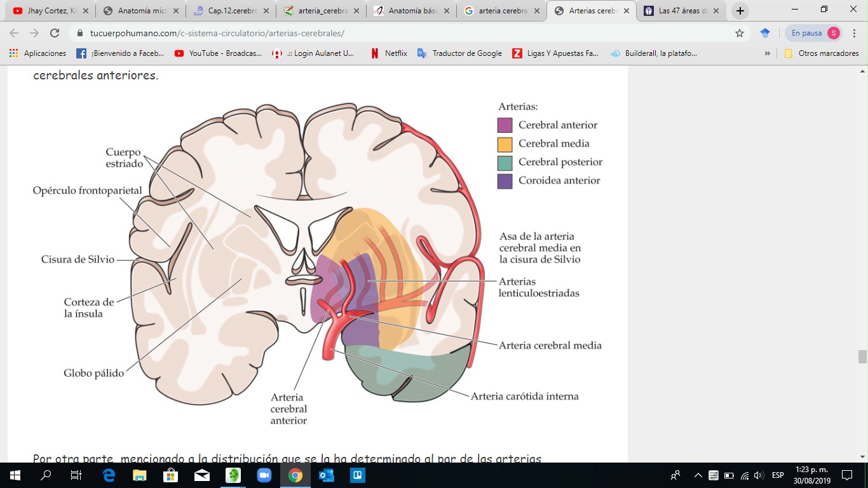The height and width of the screenshot is (488, 868).
Task: Launch Outlook from the taskbar
Action: pos(326,475)
